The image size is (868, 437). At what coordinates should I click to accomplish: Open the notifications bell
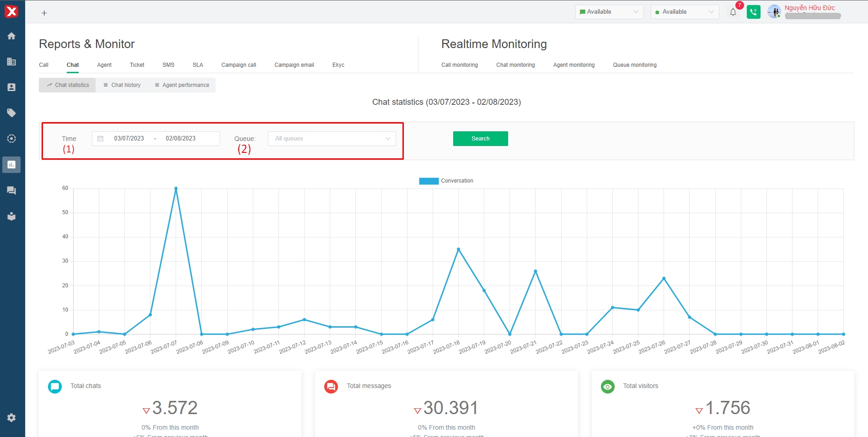coord(733,12)
